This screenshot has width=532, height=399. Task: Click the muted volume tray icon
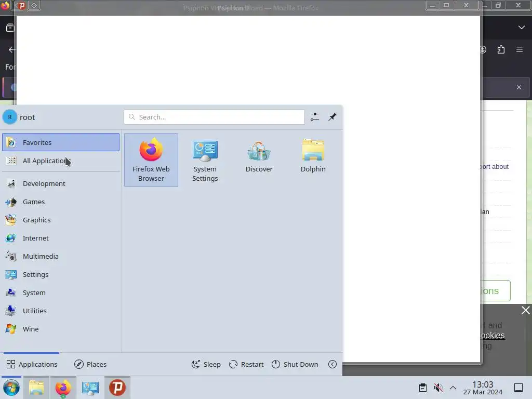click(x=438, y=388)
